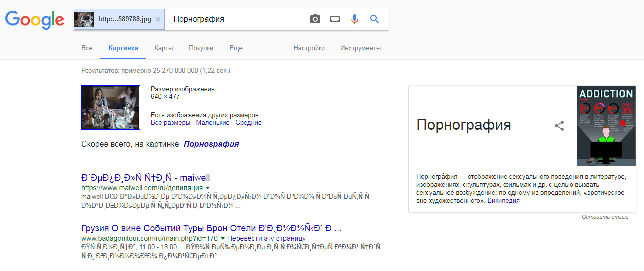This screenshot has height=271, width=644.
Task: Expand the green arrow beside maiwell.com URL
Action: [x=208, y=187]
